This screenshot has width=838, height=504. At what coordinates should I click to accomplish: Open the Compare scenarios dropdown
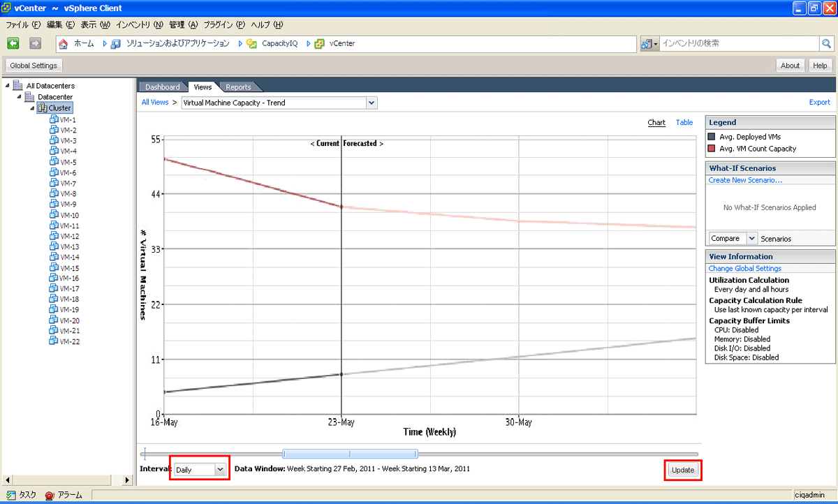[752, 238]
